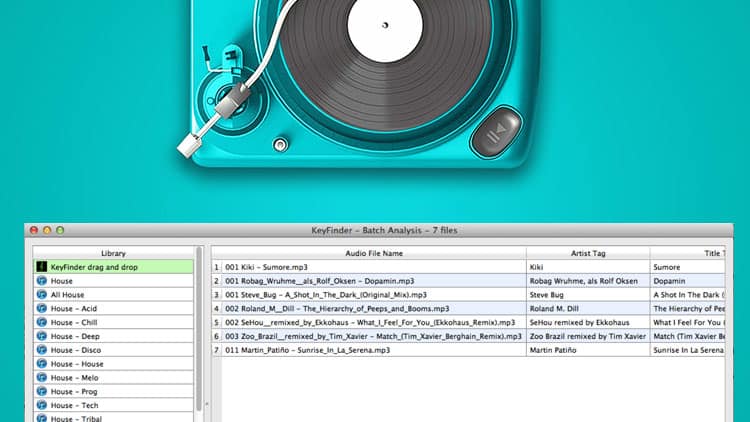The width and height of the screenshot is (750, 422).
Task: Click the playlist icon for House – House
Action: click(42, 364)
